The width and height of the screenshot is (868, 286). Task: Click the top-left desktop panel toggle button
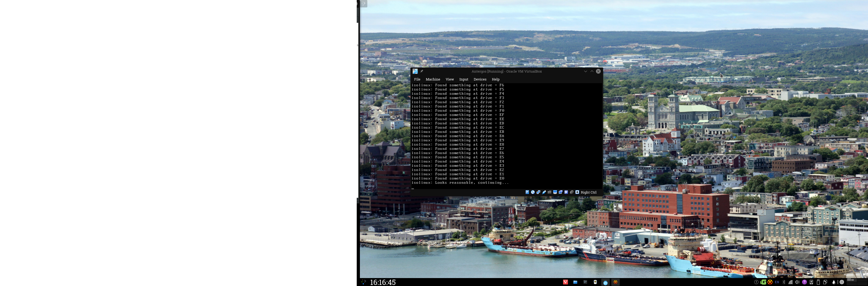(364, 3)
